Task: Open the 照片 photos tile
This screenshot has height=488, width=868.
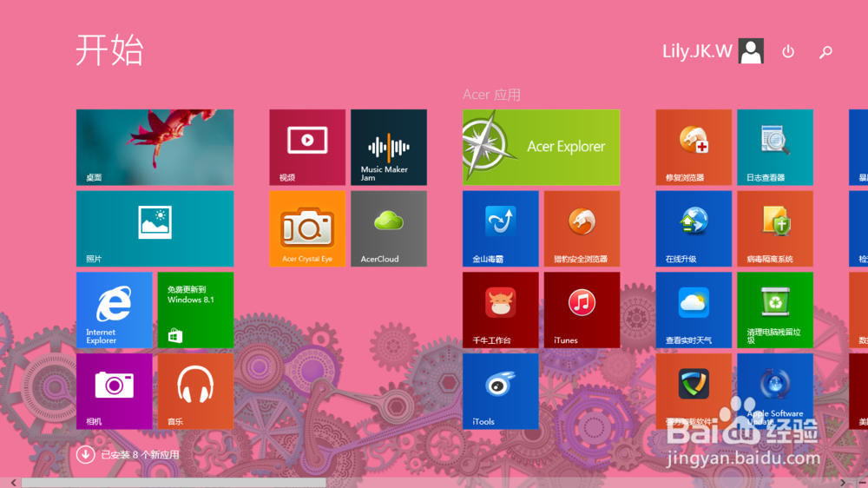Action: click(x=155, y=228)
